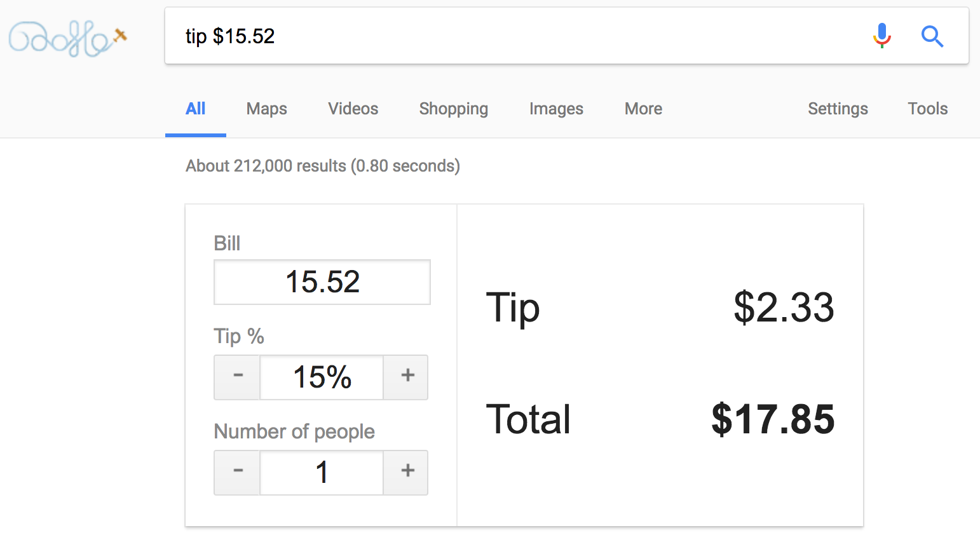Select the All results tab
This screenshot has height=535, width=980.
[x=195, y=109]
